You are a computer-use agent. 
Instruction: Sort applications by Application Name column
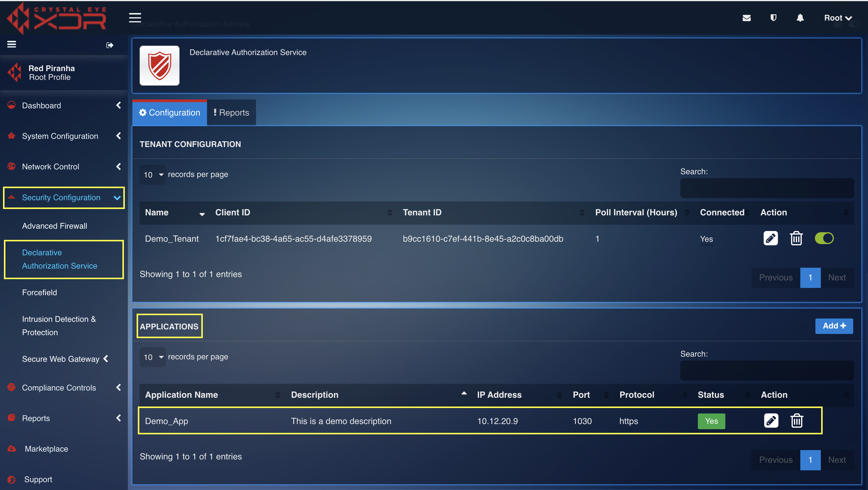(x=213, y=395)
